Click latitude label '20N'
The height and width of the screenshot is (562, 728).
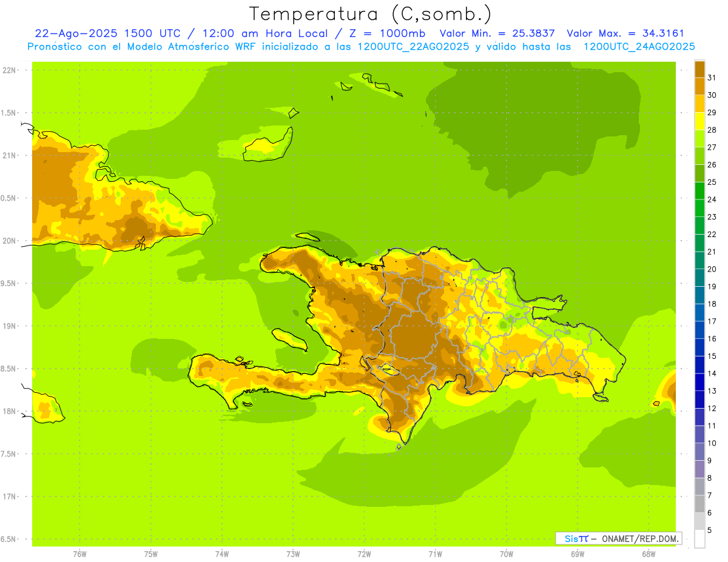(x=8, y=241)
